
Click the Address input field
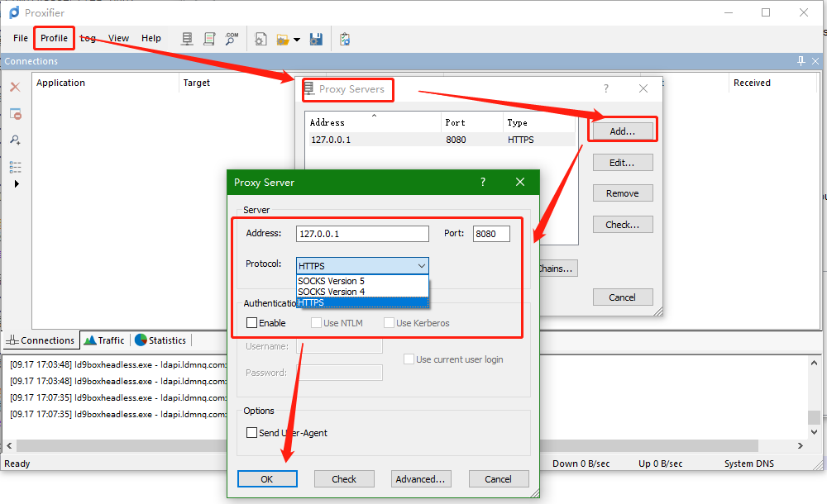tap(362, 234)
